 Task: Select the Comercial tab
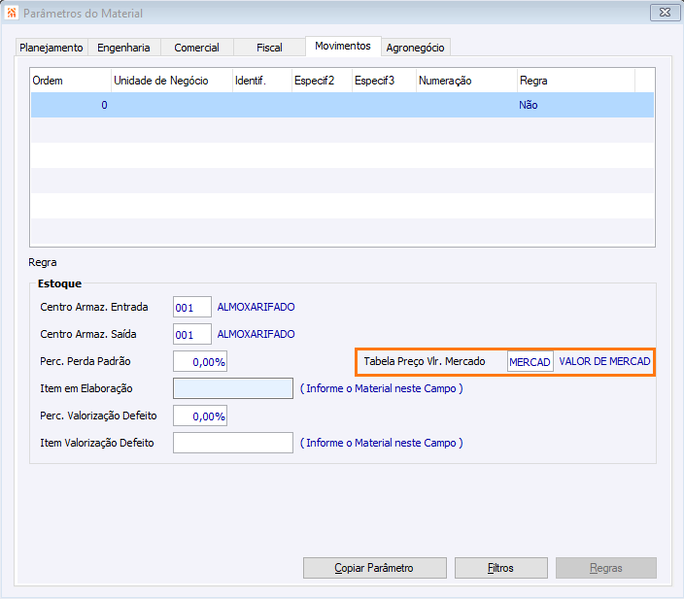point(197,48)
